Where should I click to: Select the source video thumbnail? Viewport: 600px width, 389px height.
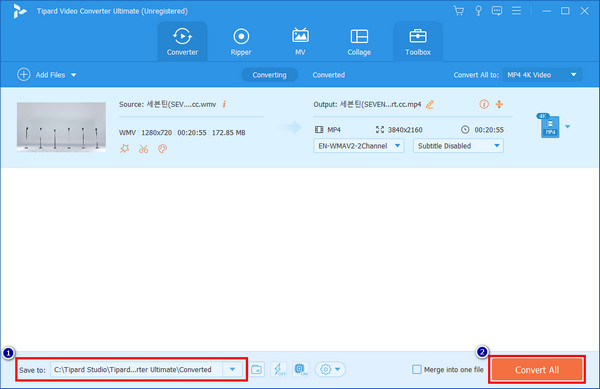pyautogui.click(x=61, y=127)
